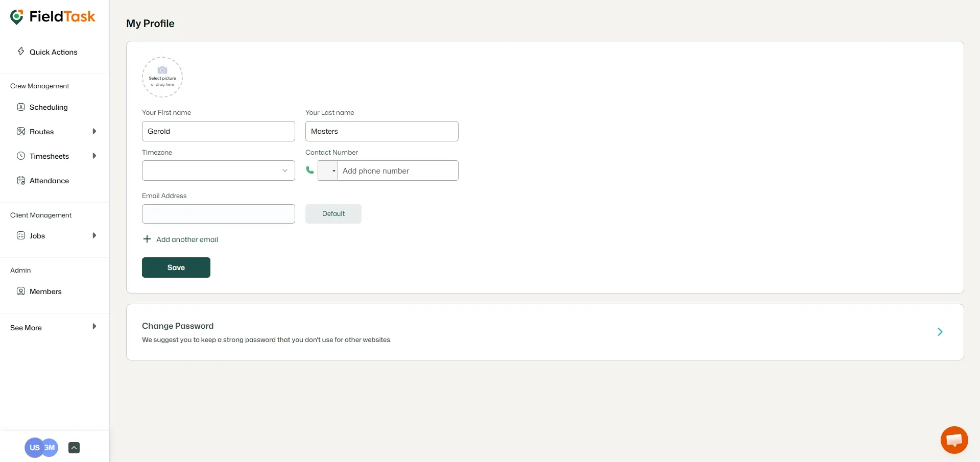Expand the Routes submenu arrow
The height and width of the screenshot is (462, 980).
pos(94,131)
